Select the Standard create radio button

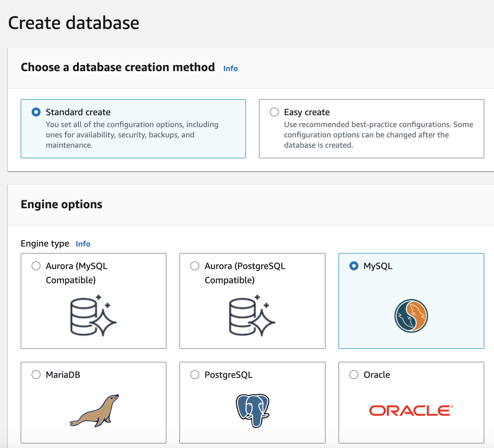36,112
